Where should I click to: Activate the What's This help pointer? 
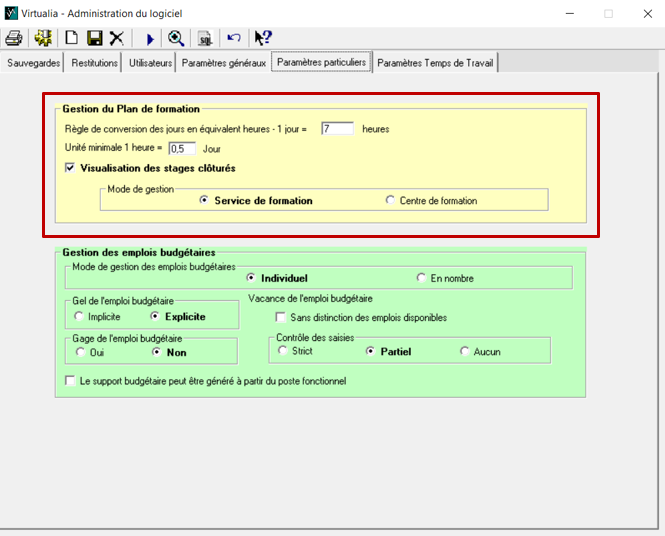(x=263, y=38)
